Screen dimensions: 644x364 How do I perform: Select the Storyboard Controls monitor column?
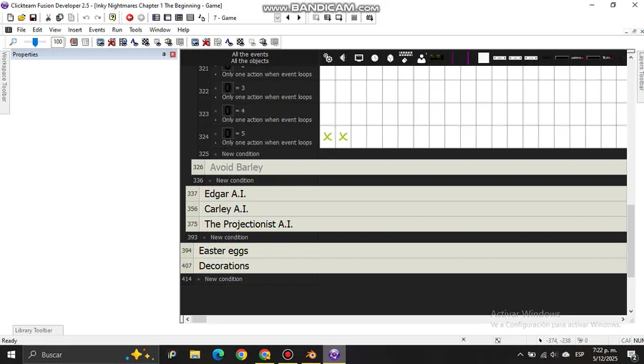(x=359, y=58)
